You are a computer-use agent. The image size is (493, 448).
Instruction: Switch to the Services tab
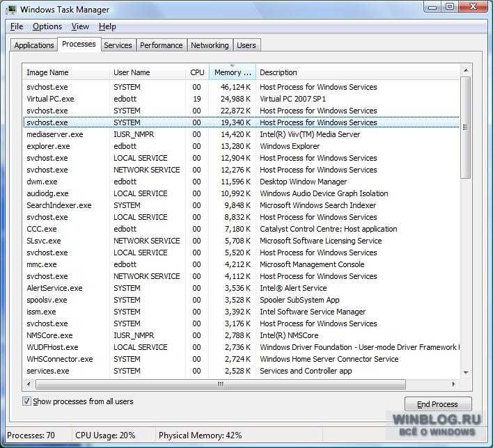pyautogui.click(x=118, y=45)
